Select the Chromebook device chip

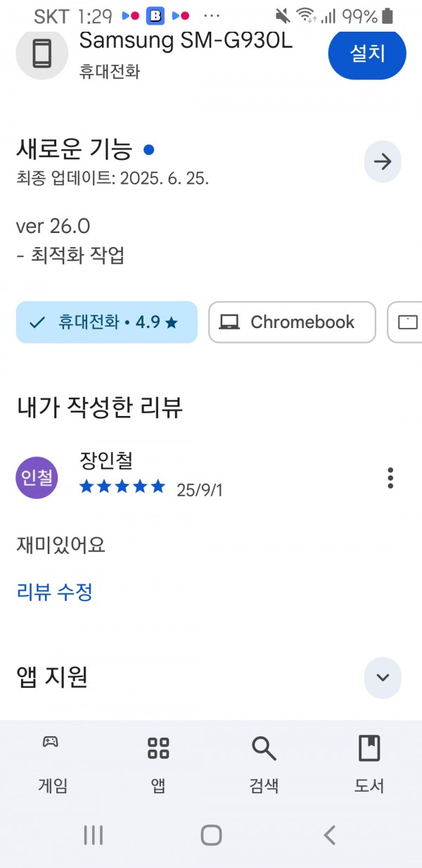292,322
